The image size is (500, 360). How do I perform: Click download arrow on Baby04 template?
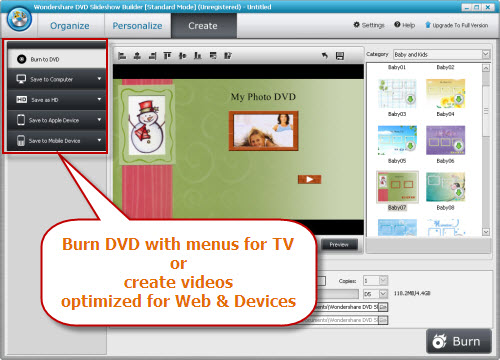459,99
